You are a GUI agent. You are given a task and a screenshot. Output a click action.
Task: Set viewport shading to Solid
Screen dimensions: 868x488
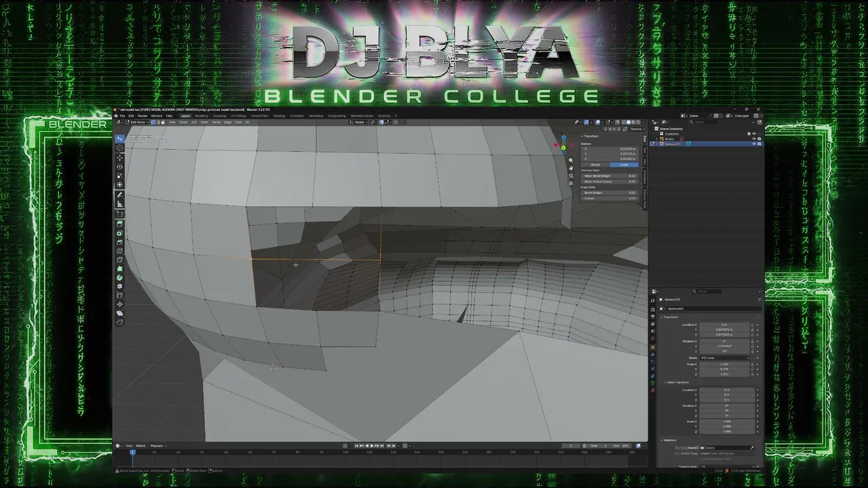point(628,122)
